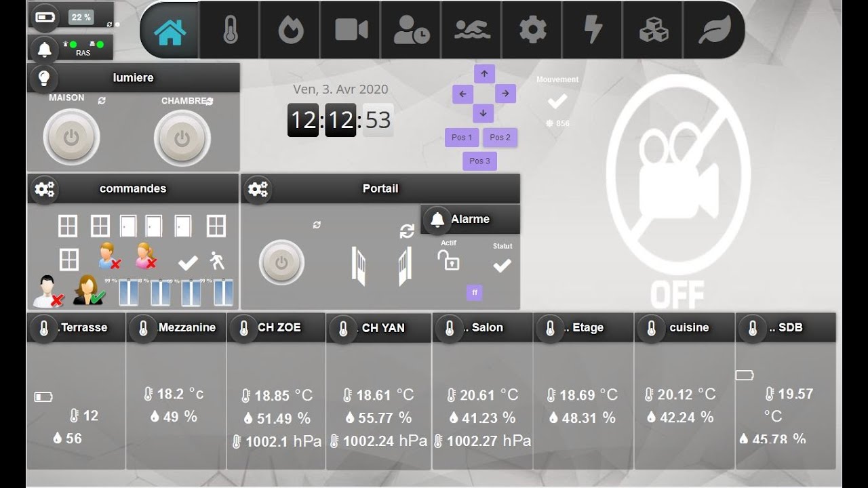
Task: Click the small refresh icon above Portail power
Action: 317,224
